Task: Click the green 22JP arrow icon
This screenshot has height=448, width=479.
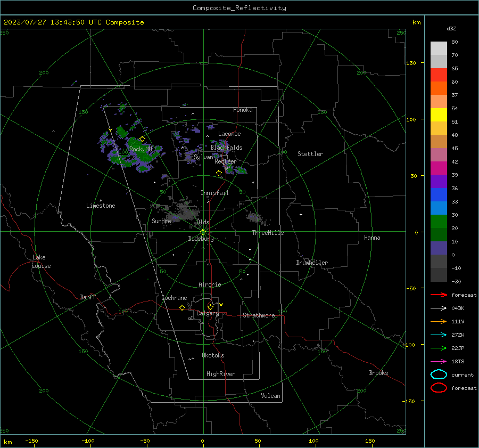Action: (x=439, y=348)
